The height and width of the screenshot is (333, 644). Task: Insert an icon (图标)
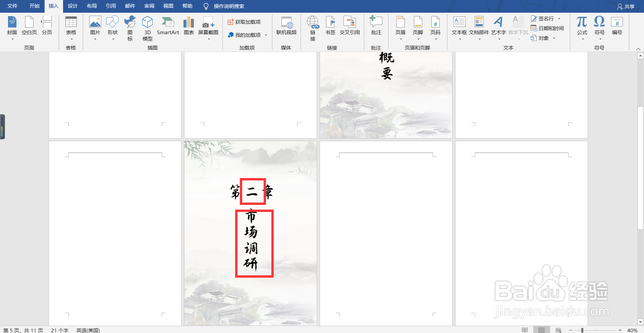click(x=130, y=29)
